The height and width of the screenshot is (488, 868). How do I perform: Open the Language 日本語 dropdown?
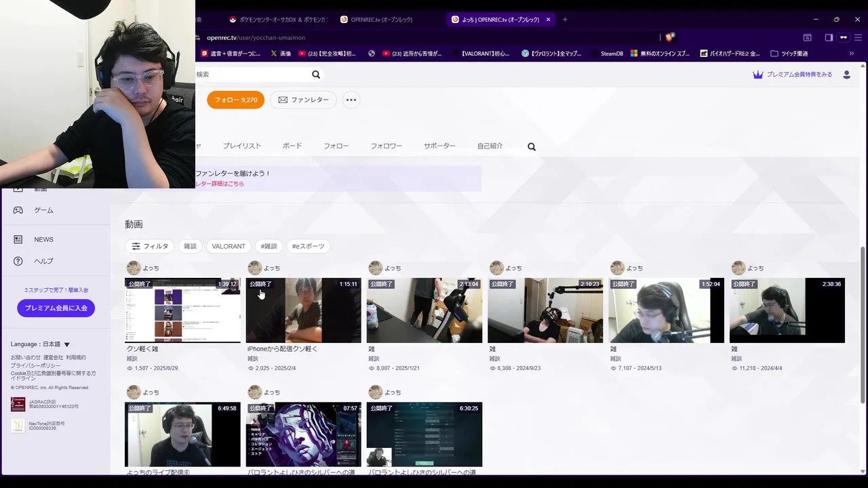click(41, 344)
